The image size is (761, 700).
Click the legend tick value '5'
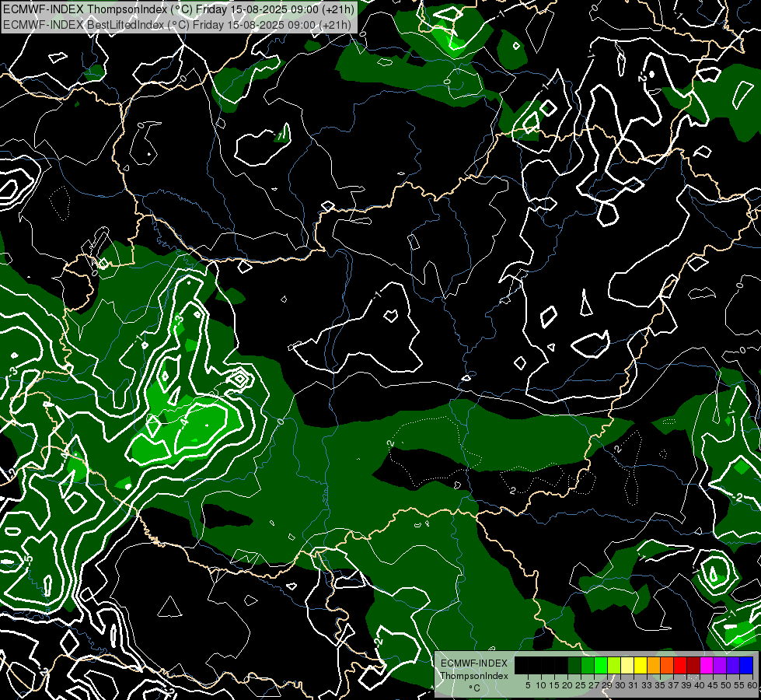click(528, 685)
